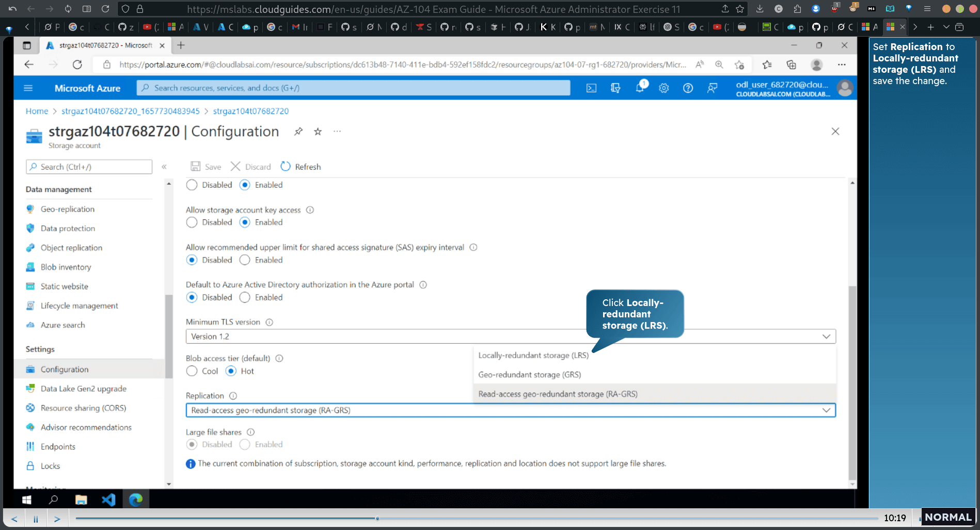Click the left menu vertical scrollbar thumb
The width and height of the screenshot is (980, 530).
(x=169, y=335)
